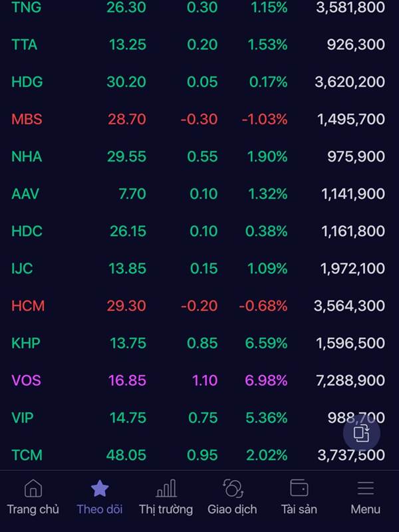Tap the Thị trường bar chart icon
Screen dimensions: 399x532
(x=166, y=488)
